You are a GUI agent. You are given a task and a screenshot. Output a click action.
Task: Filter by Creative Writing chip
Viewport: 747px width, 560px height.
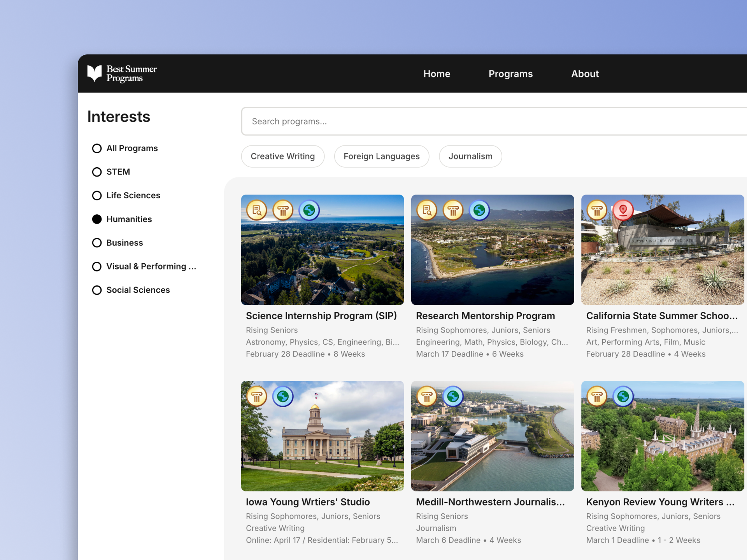(282, 156)
